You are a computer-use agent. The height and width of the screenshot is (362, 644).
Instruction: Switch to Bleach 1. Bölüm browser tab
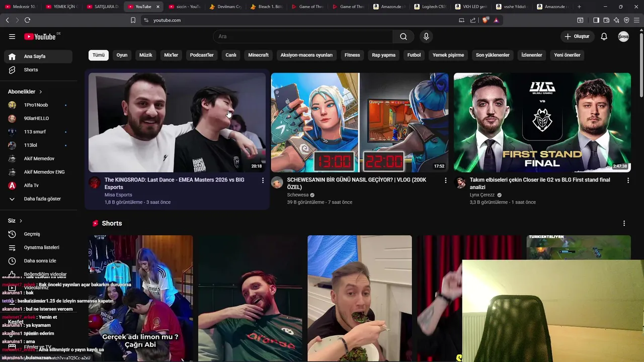[267, 7]
